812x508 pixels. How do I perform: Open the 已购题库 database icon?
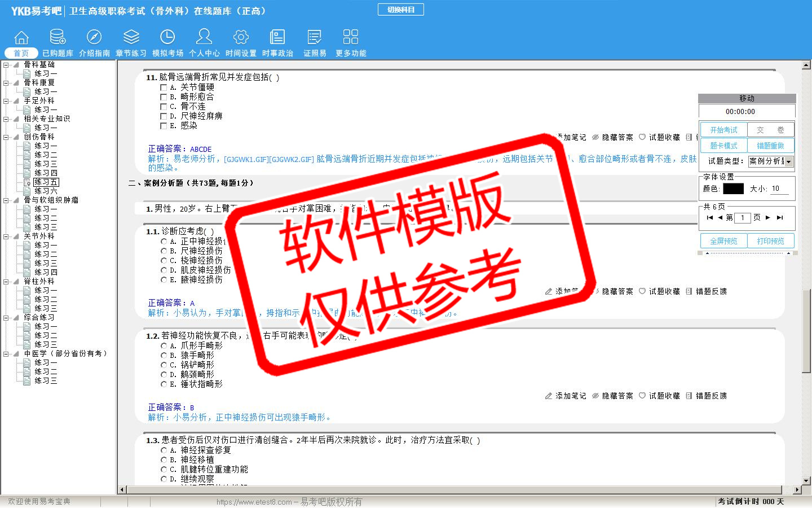(x=58, y=37)
